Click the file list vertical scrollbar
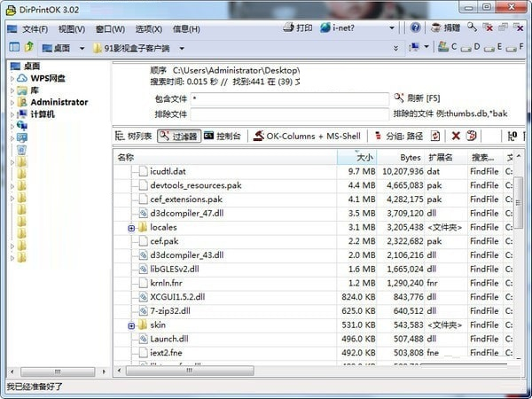This screenshot has width=532, height=399. click(x=519, y=266)
